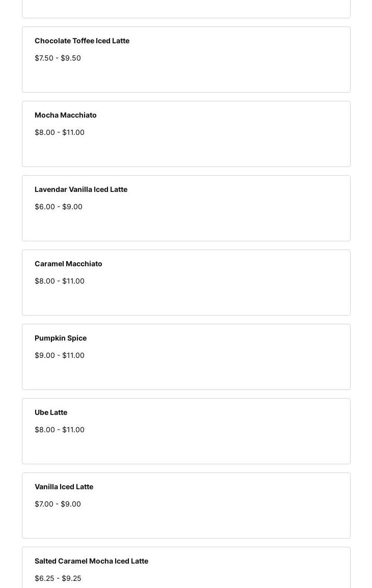Click the $6.25 - $9.25 price range
The height and width of the screenshot is (588, 372).
click(58, 578)
